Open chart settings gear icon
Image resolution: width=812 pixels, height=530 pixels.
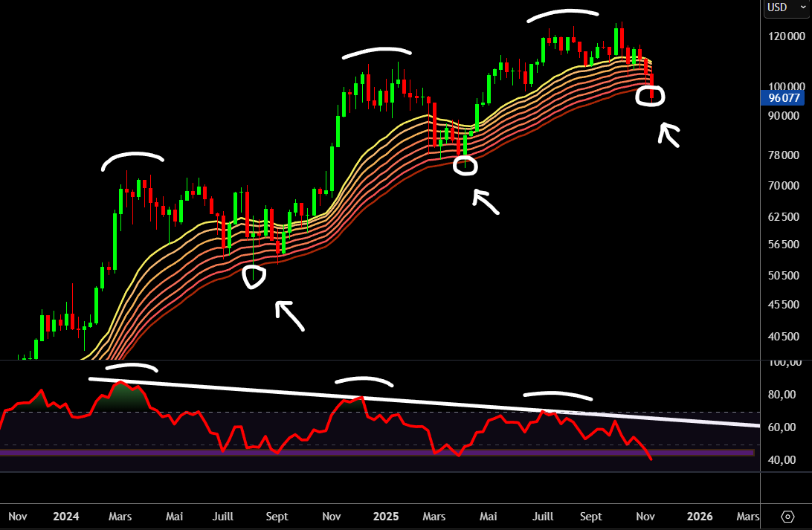[787, 517]
